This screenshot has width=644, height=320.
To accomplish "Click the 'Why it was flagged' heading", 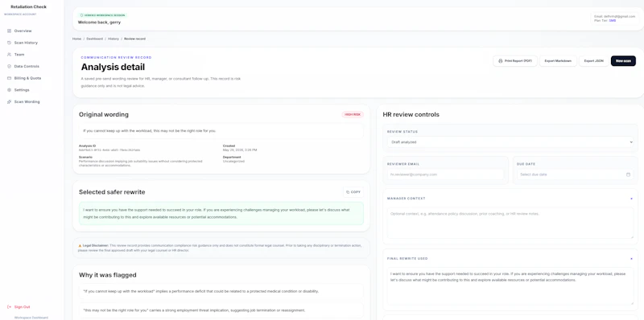I will coord(108,275).
